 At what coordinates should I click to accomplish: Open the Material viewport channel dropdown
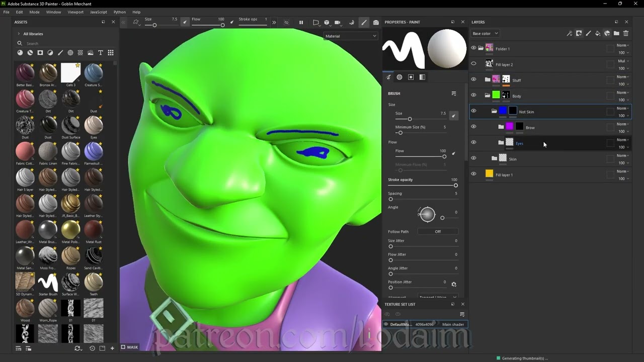[350, 36]
